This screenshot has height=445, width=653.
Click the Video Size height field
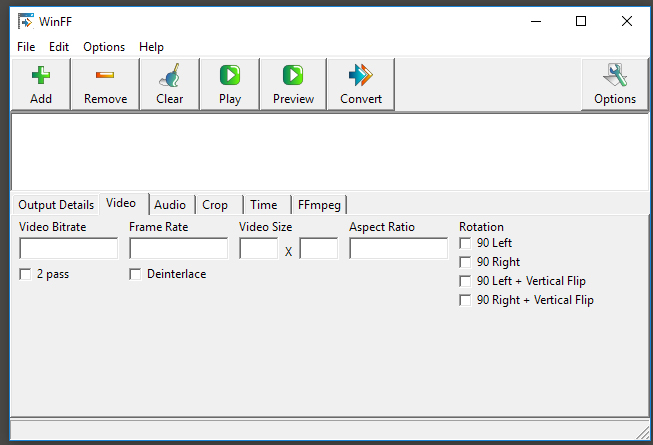coord(319,249)
